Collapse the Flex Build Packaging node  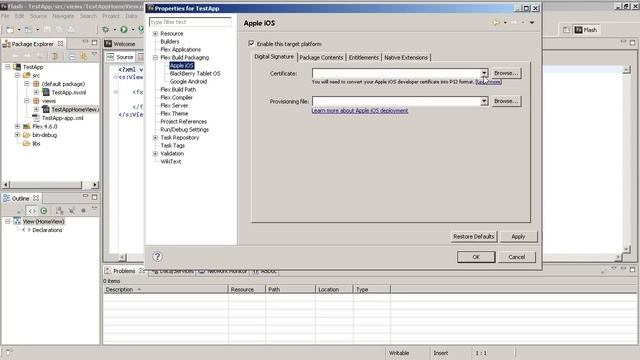point(155,58)
